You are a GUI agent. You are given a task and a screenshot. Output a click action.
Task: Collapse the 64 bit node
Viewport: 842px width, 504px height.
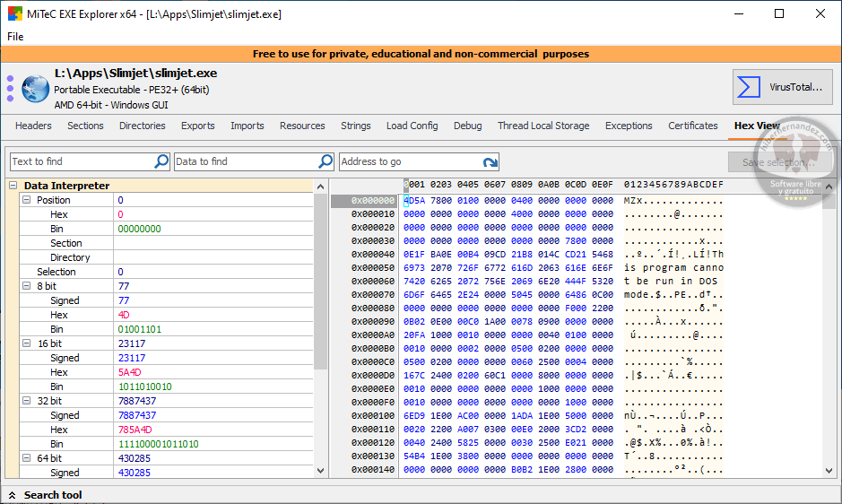[26, 458]
